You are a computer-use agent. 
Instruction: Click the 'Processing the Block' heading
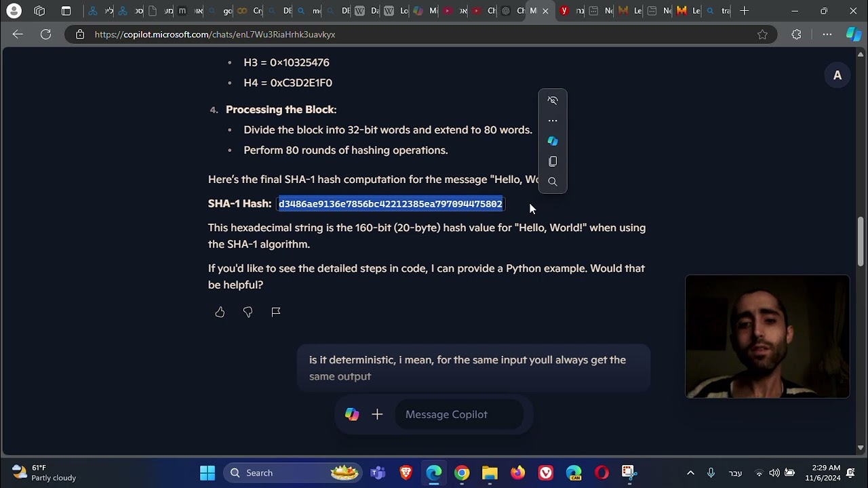coord(281,110)
